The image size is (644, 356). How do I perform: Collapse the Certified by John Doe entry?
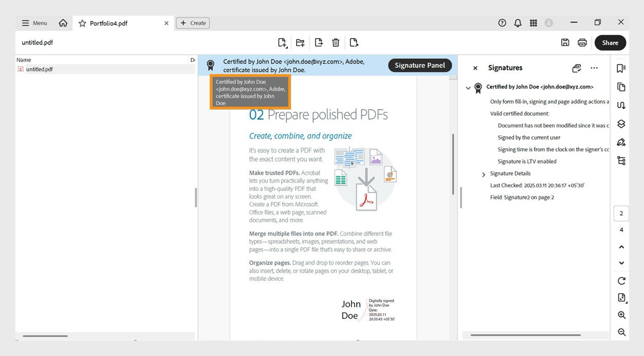point(468,87)
